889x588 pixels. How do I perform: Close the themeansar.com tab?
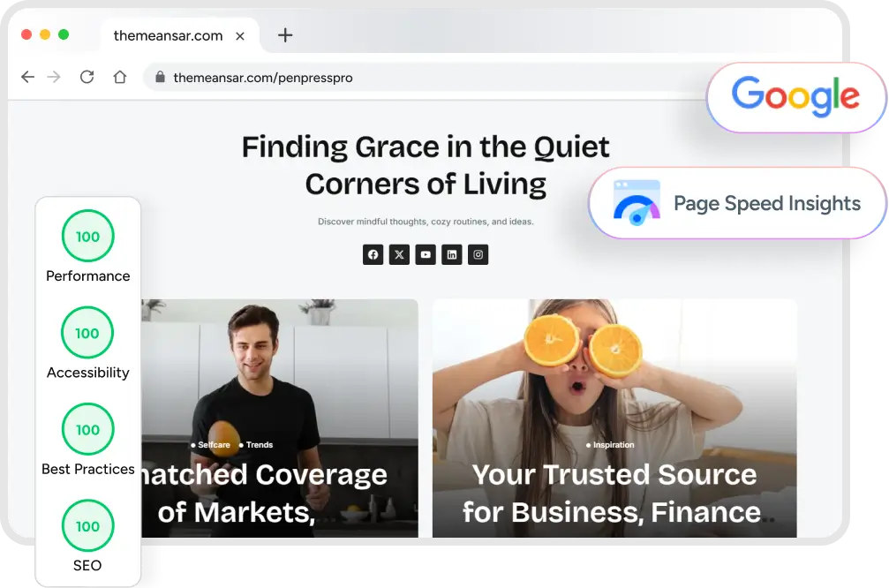[x=240, y=36]
